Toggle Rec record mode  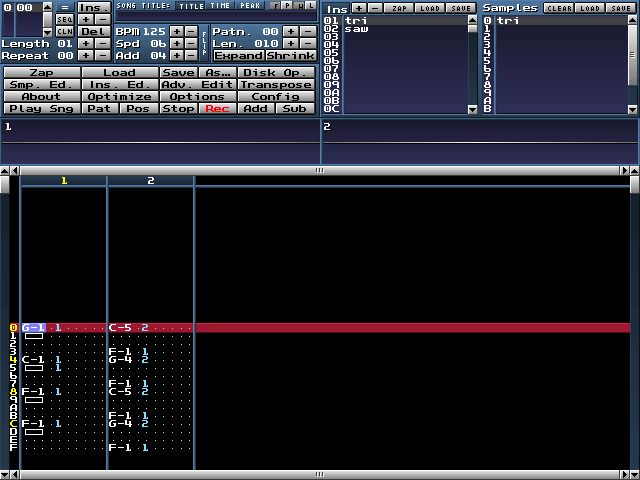point(216,108)
